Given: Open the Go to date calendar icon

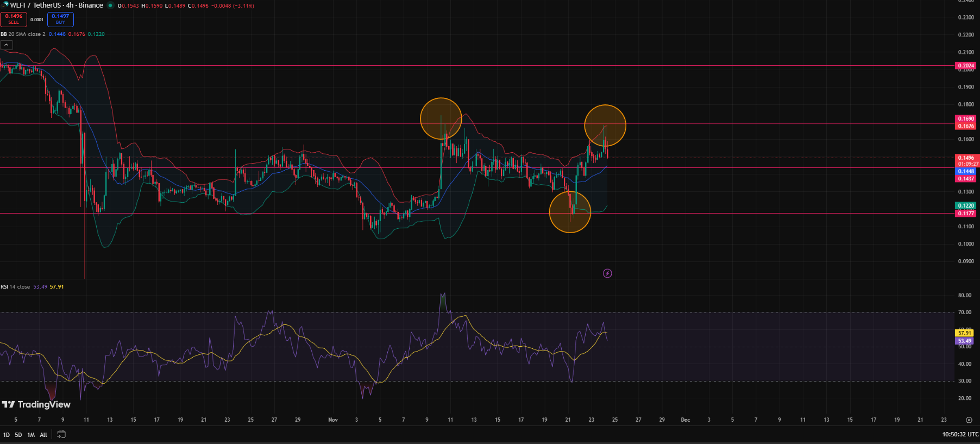Looking at the screenshot, I should [x=61, y=434].
